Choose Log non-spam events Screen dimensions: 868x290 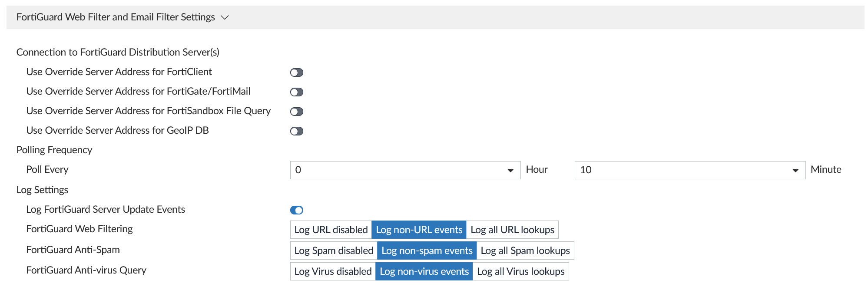coord(427,250)
